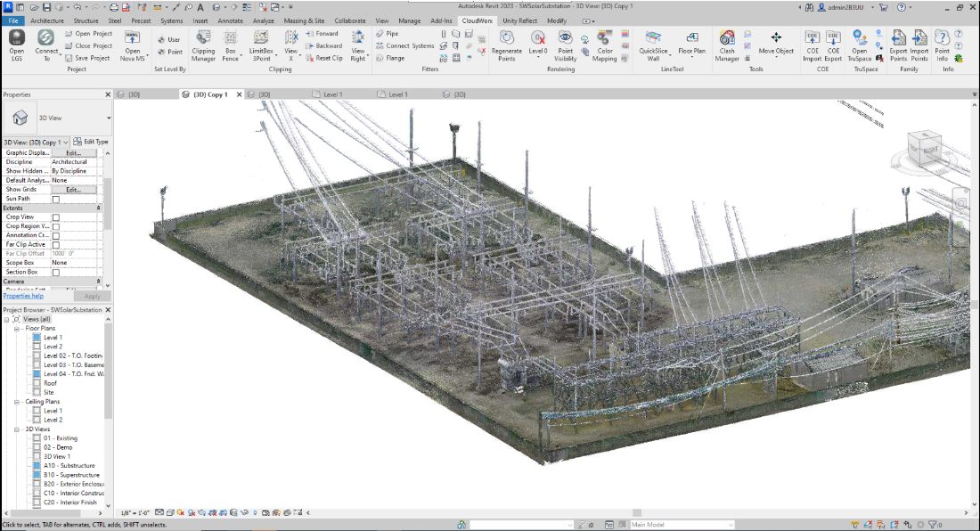Start the QuickSlice Wall tool
The height and width of the screenshot is (531, 980).
click(653, 45)
